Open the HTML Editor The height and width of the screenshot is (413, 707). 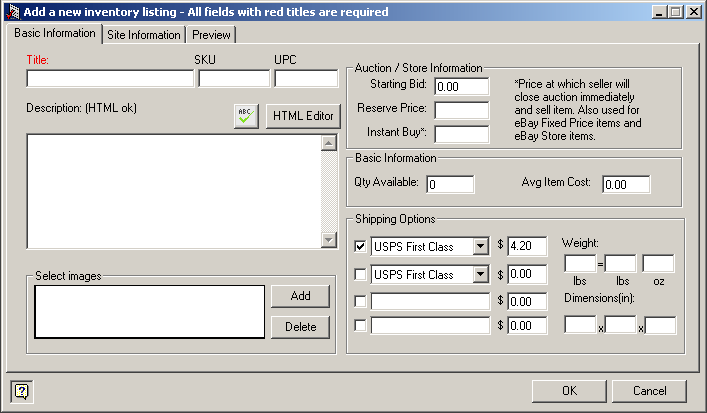coord(303,116)
